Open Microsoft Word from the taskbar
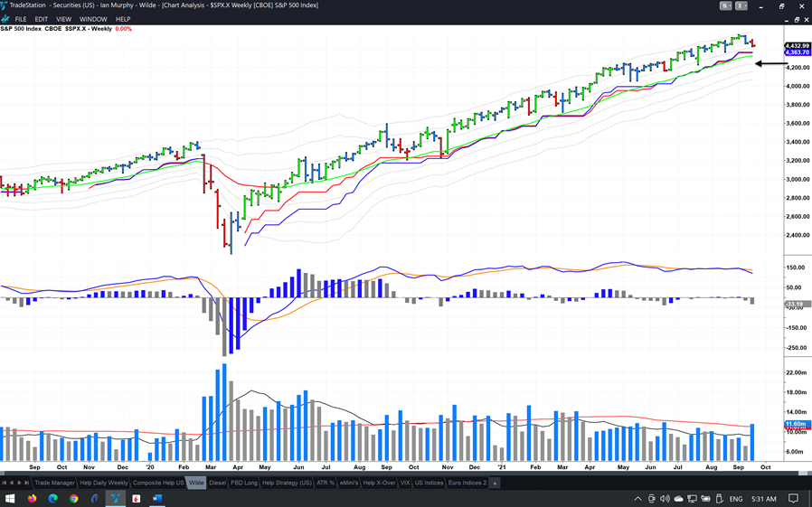 [156, 498]
